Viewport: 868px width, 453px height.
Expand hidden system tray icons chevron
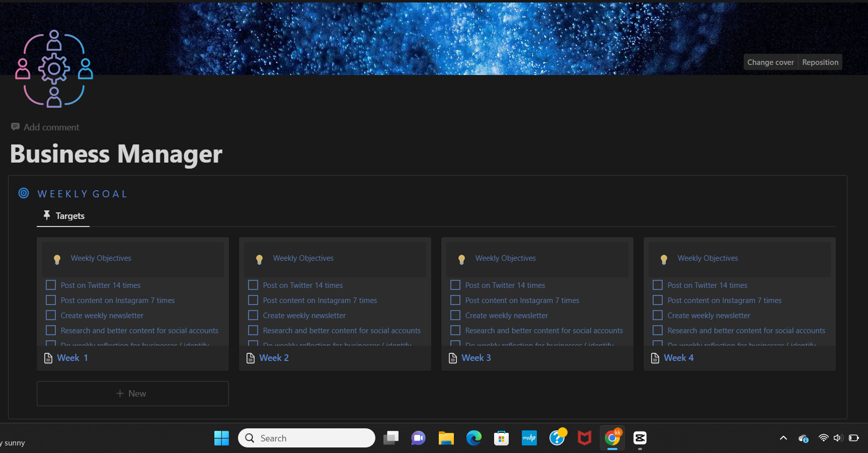point(783,438)
